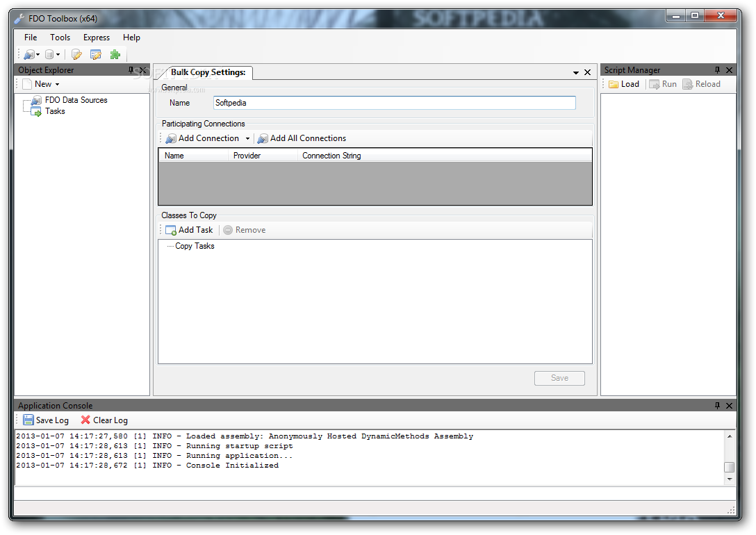The image size is (756, 535).
Task: Close the Application Console panel
Action: click(x=729, y=406)
